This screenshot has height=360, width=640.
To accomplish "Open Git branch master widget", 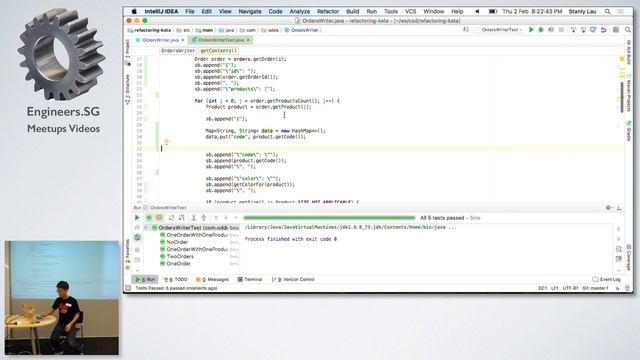I will [x=595, y=288].
